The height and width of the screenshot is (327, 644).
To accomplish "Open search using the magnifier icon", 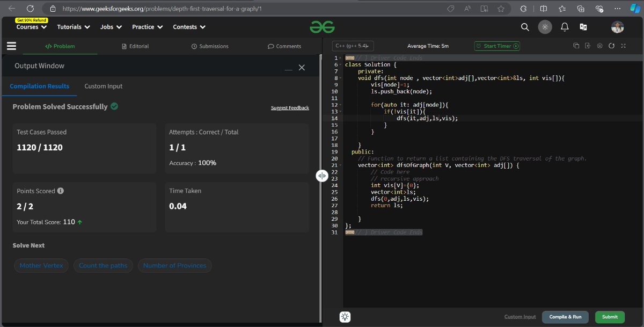I will [524, 26].
